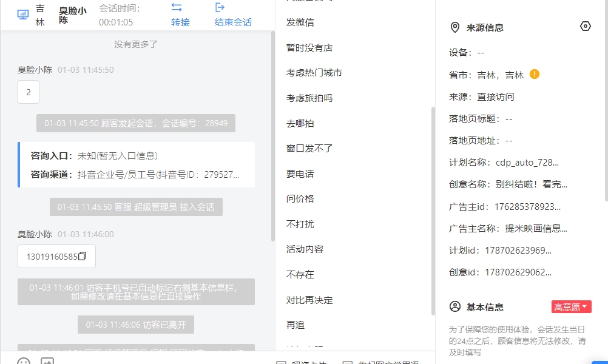Screen dimensions: 608x364
Task: Click the 省市：吉林，吉林 field
Action: tap(486, 75)
